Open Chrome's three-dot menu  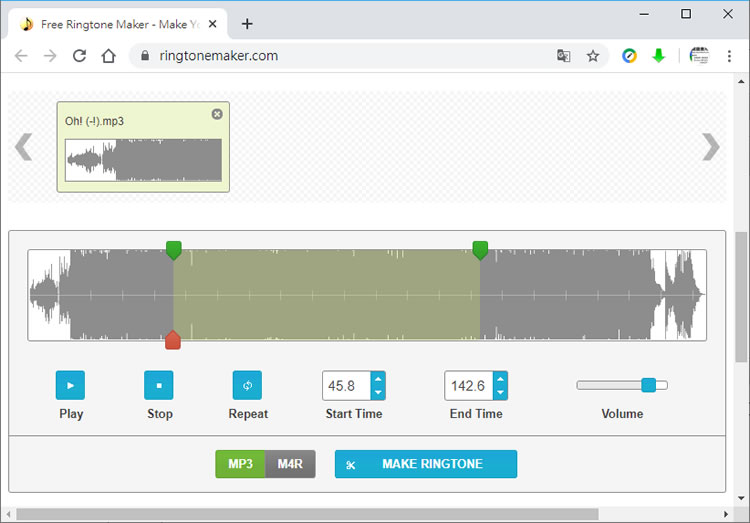point(730,56)
